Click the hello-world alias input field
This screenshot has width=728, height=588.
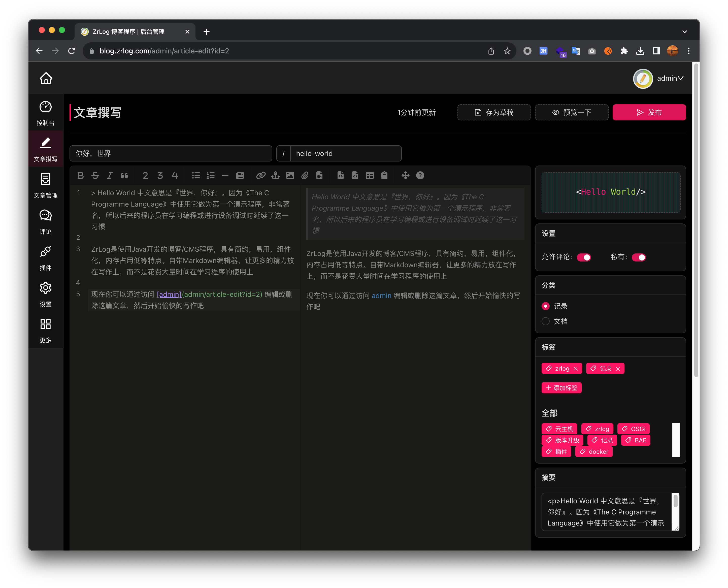[x=346, y=153]
